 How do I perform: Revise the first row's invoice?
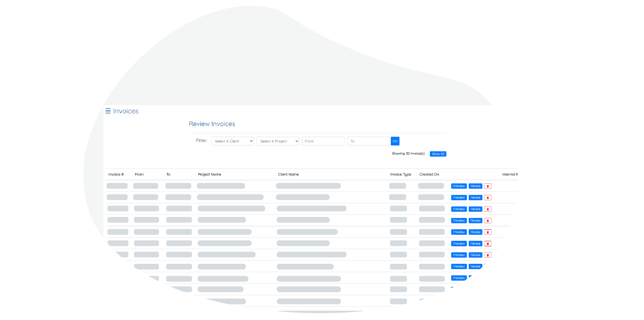[475, 186]
